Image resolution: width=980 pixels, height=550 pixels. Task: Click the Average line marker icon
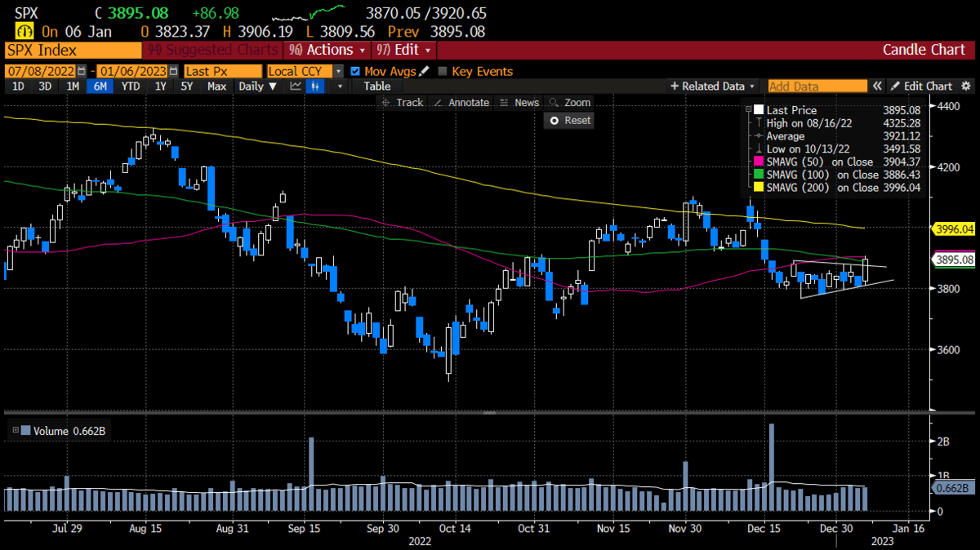coord(758,136)
